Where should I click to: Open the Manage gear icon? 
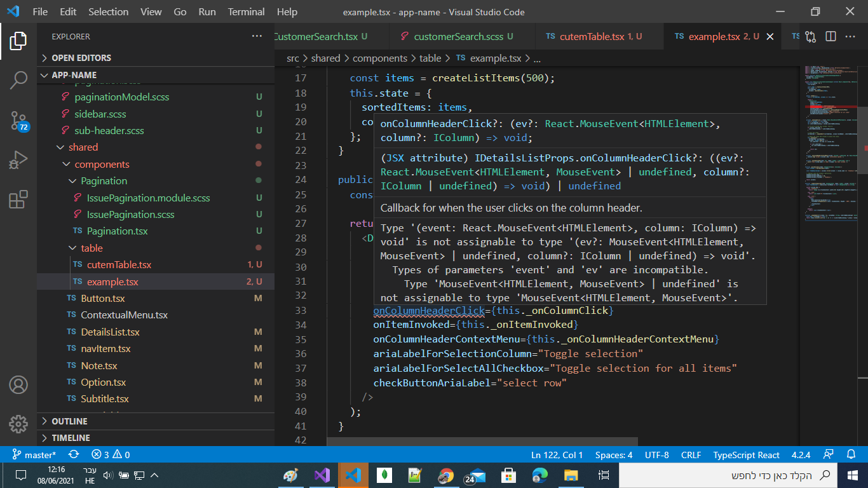click(x=17, y=424)
